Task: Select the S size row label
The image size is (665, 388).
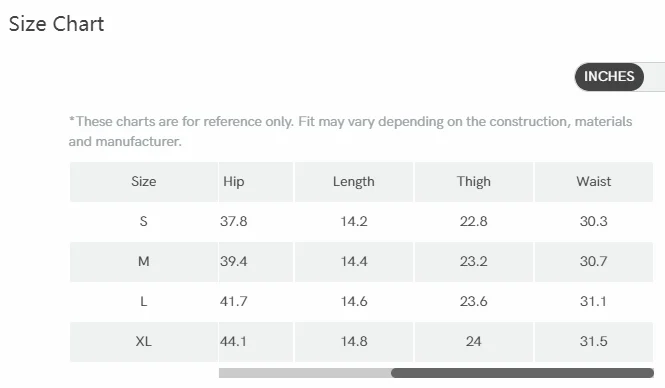Action: coord(144,221)
